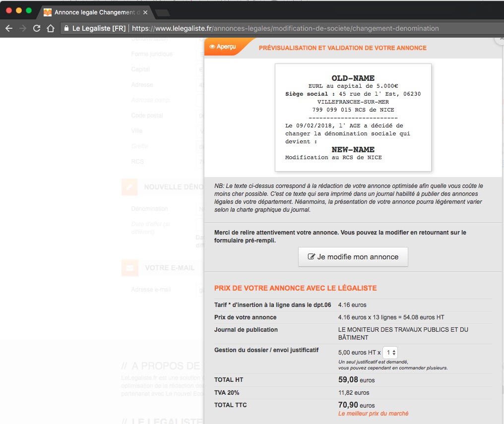Click the 'Greffe' label in background form
Viewport: 504px width, 424px height.
pos(139,146)
